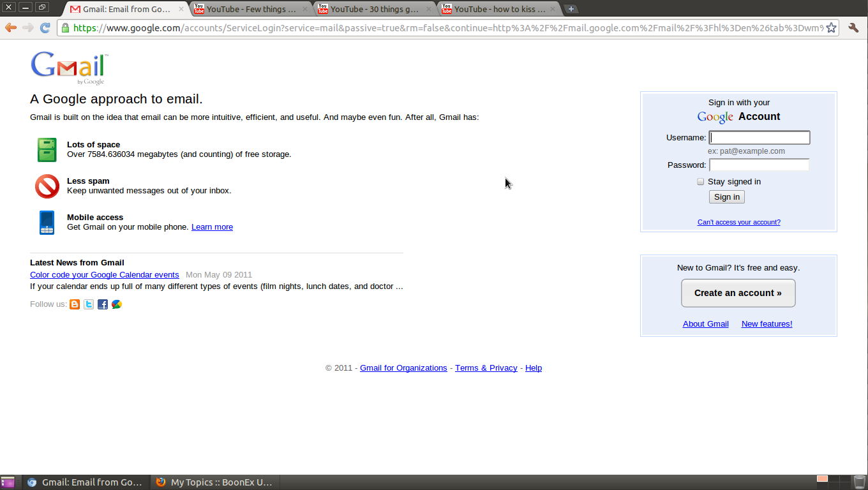Click the 'New to Gmail? It's free and easy.' text
Viewport: 868px width, 490px height.
tap(738, 268)
